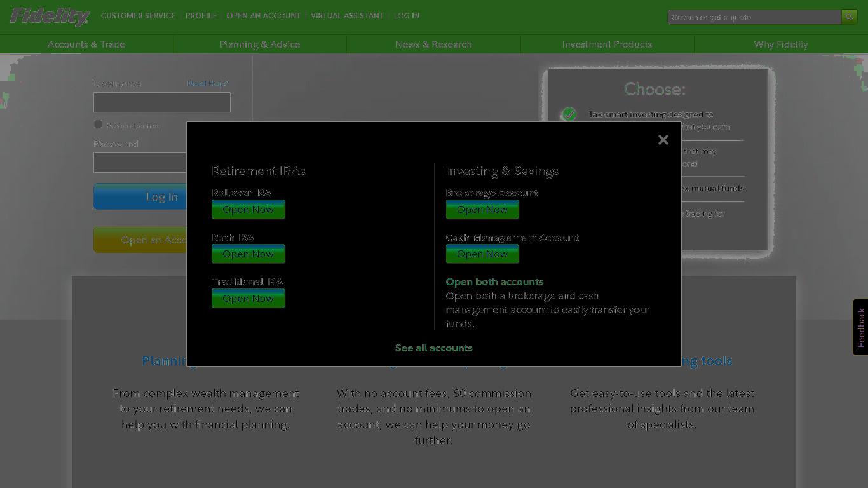This screenshot has width=868, height=488.
Task: Open News & Research menu
Action: [x=433, y=44]
